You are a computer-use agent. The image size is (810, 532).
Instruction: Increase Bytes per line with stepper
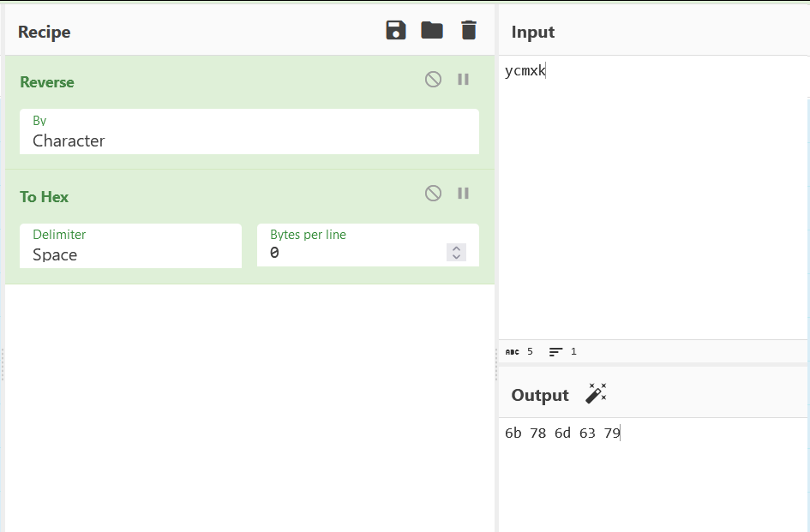pos(456,248)
